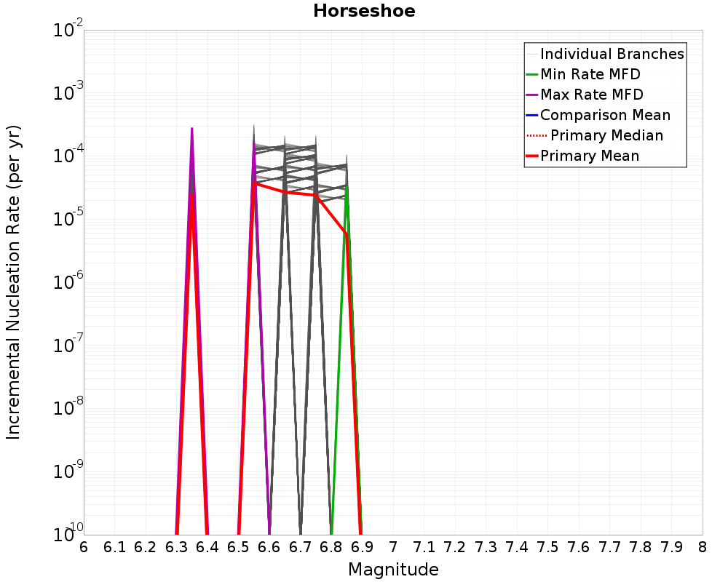The width and height of the screenshot is (728, 582).
Task: Click the x-axis tick label 8
Action: tap(703, 548)
